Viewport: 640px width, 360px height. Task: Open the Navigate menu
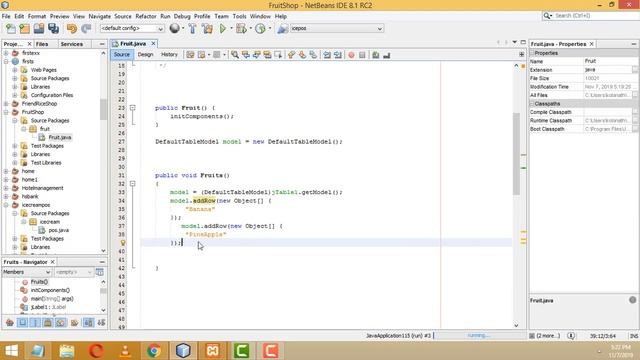click(x=100, y=16)
